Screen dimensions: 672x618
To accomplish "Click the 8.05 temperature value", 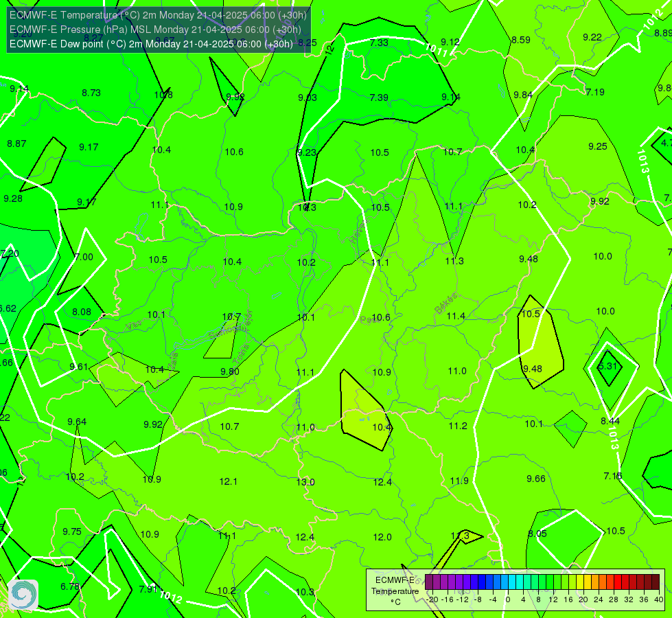I will pyautogui.click(x=537, y=534).
